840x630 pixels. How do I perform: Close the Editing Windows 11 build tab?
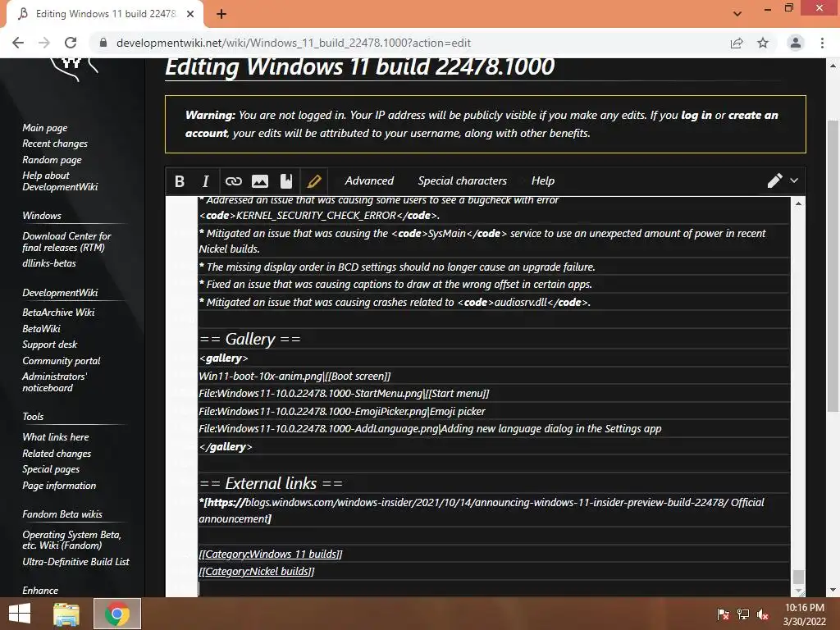pyautogui.click(x=190, y=14)
